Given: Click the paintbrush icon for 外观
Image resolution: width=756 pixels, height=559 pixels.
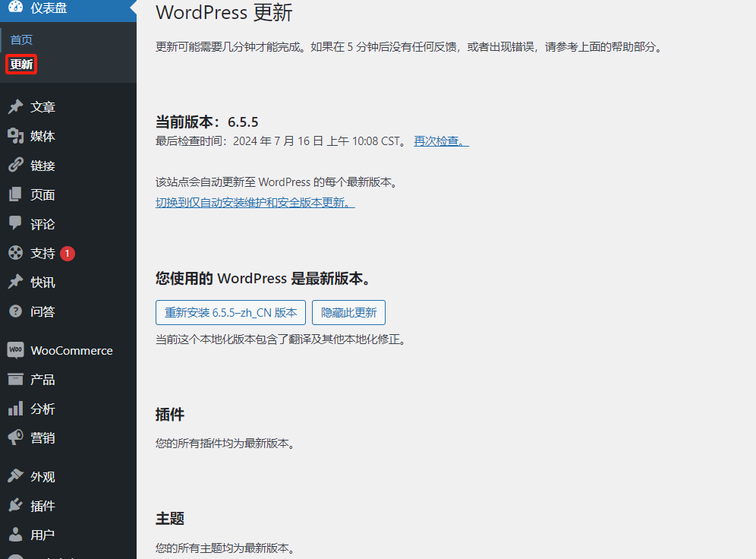Looking at the screenshot, I should click(x=15, y=477).
